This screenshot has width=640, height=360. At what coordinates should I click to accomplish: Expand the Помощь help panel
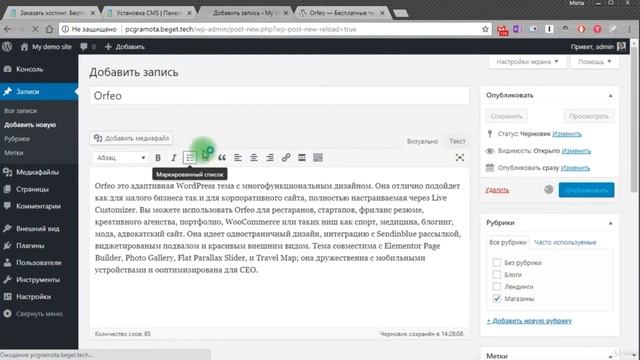594,62
